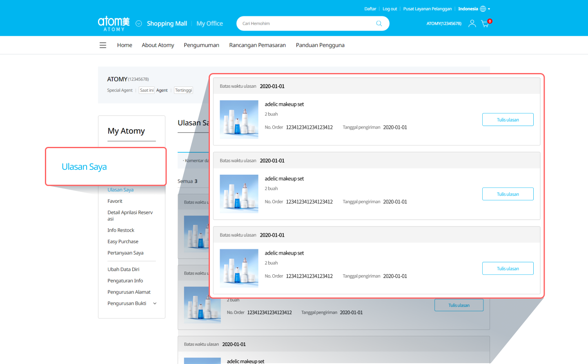Image resolution: width=588 pixels, height=364 pixels.
Task: Click Tulis ulasan for the first order
Action: pos(508,120)
